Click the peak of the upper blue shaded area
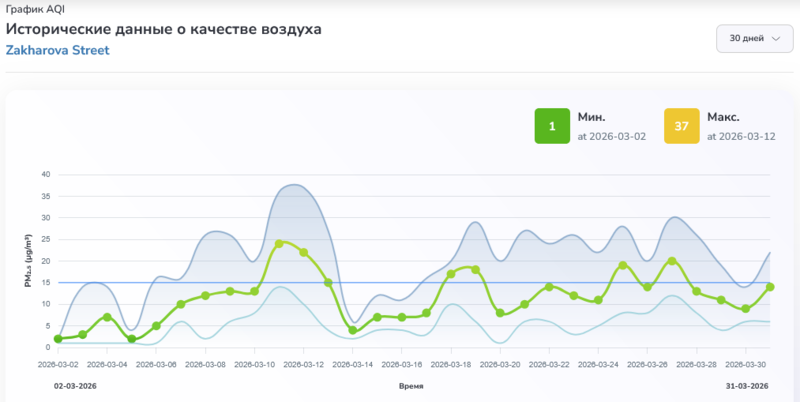 click(293, 185)
